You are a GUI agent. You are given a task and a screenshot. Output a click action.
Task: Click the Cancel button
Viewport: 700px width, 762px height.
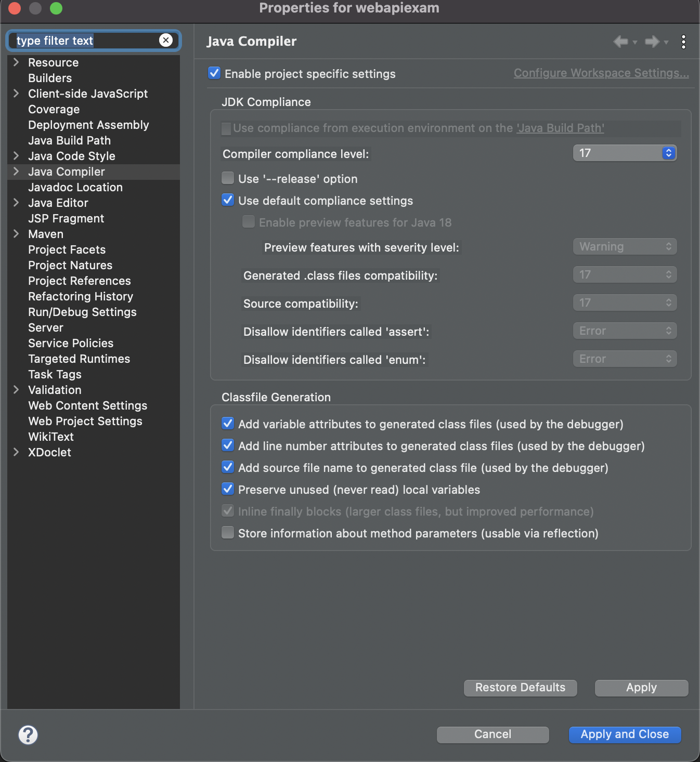pos(492,734)
